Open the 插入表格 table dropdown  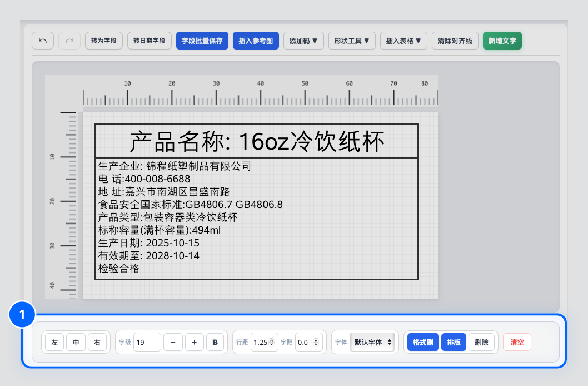coord(403,40)
